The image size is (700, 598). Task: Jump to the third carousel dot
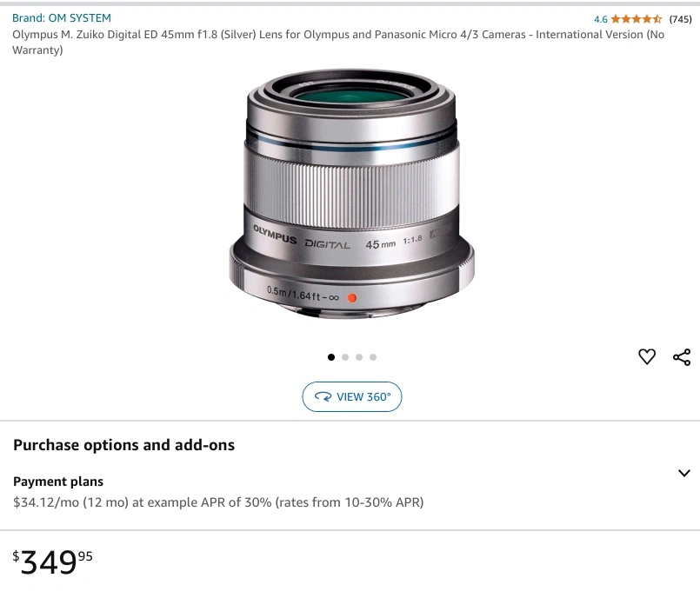pos(359,357)
